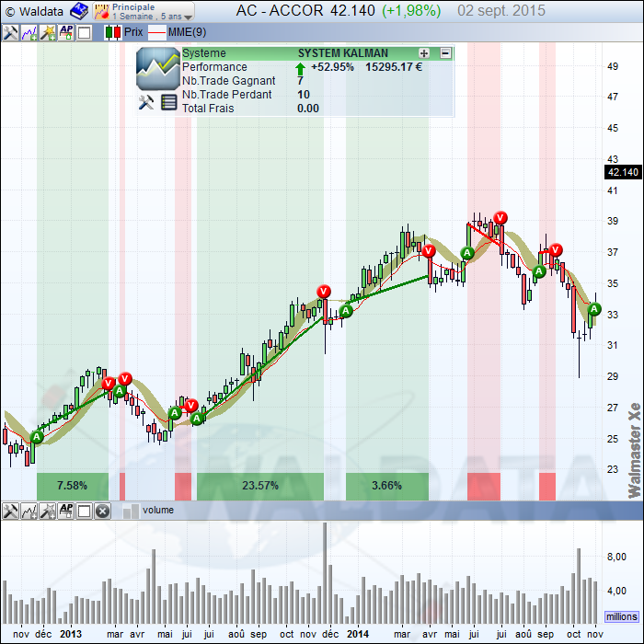Click the Walmaster Xe vertical label
Screen dimensions: 644x644
635,451
